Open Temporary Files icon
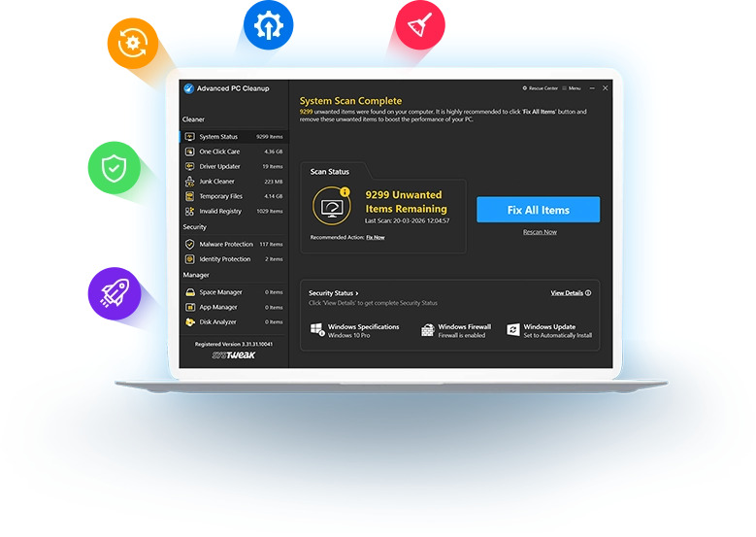The image size is (756, 537). click(x=190, y=196)
